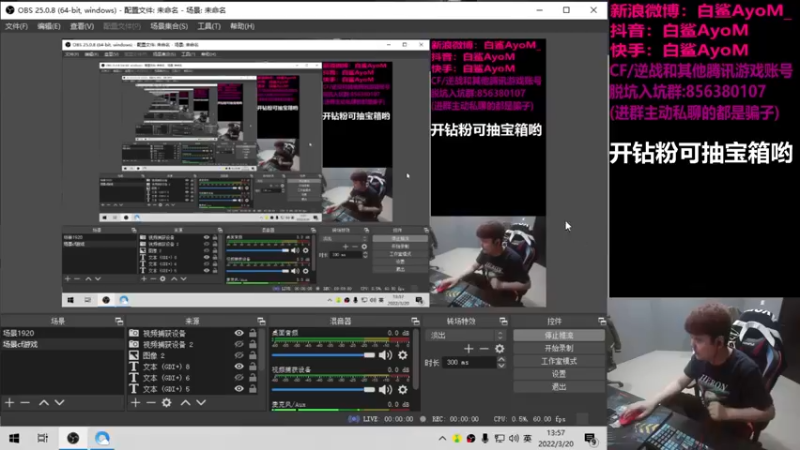Show the 视频捕获设备 2 source via eye icon

click(x=239, y=344)
